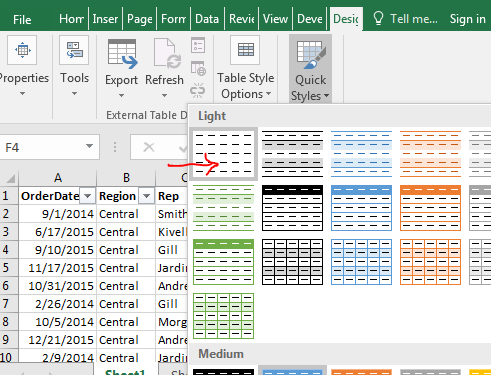Choose the orange grid Light table style
This screenshot has height=375, width=491.
point(430,262)
